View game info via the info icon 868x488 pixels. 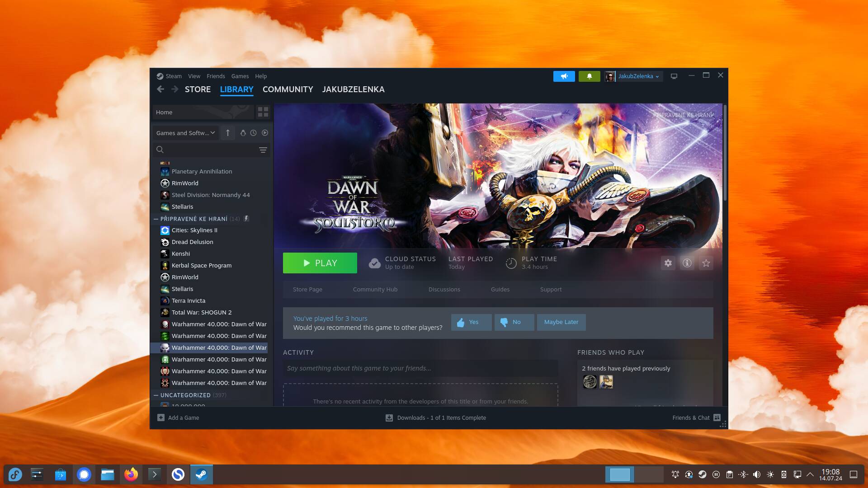[687, 263]
